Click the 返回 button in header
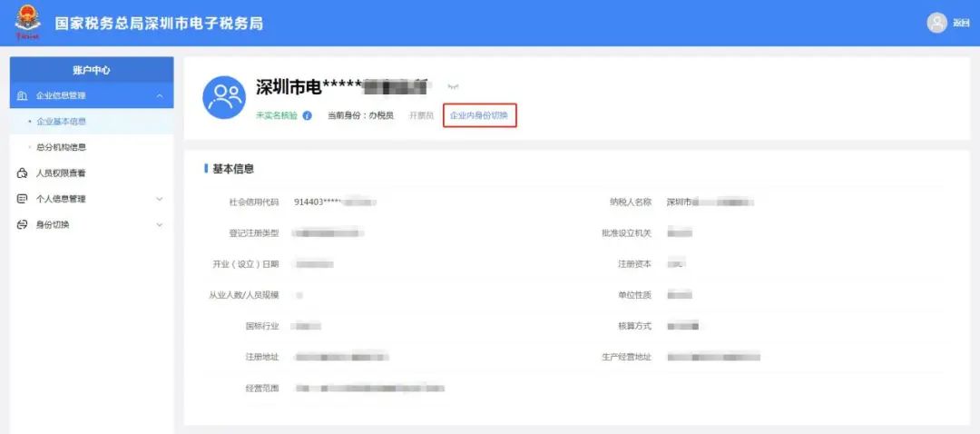The height and width of the screenshot is (434, 980). point(961,24)
